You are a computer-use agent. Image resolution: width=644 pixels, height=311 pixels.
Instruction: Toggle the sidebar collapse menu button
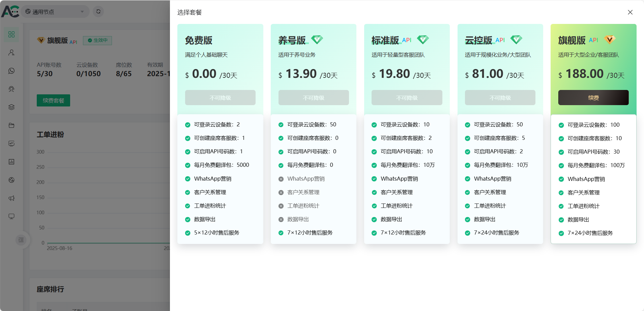coord(21,240)
